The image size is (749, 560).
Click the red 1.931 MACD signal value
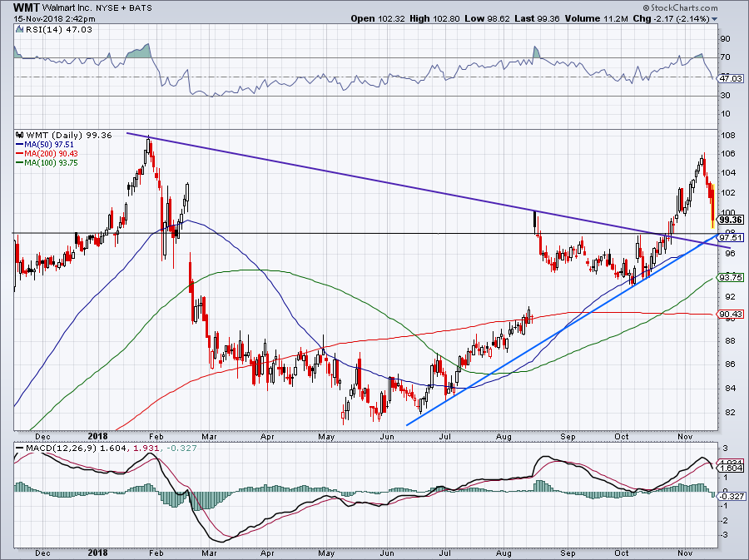tap(145, 448)
